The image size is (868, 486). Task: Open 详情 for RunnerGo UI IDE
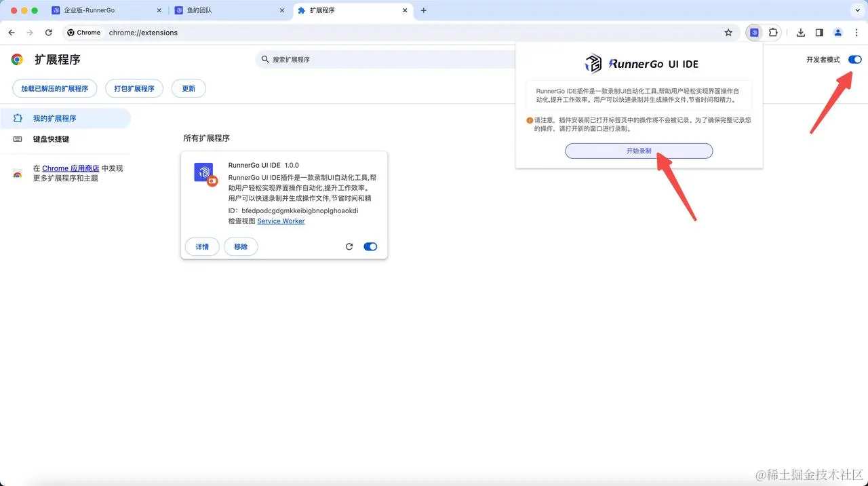click(x=202, y=246)
